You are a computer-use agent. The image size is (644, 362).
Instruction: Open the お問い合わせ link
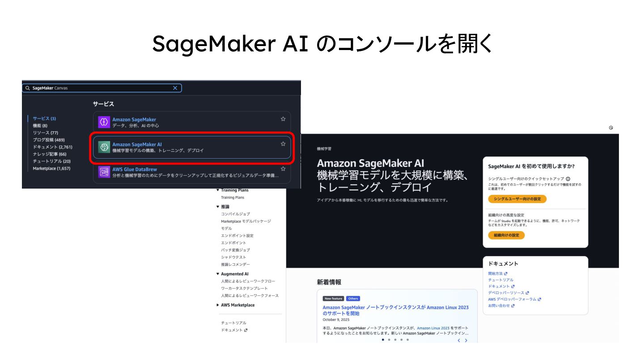tap(499, 306)
